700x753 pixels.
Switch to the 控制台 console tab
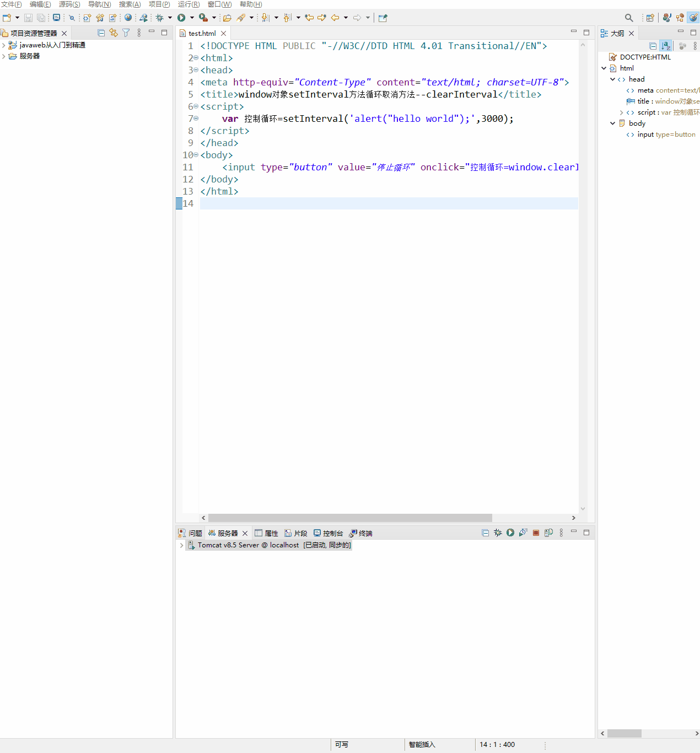(329, 533)
